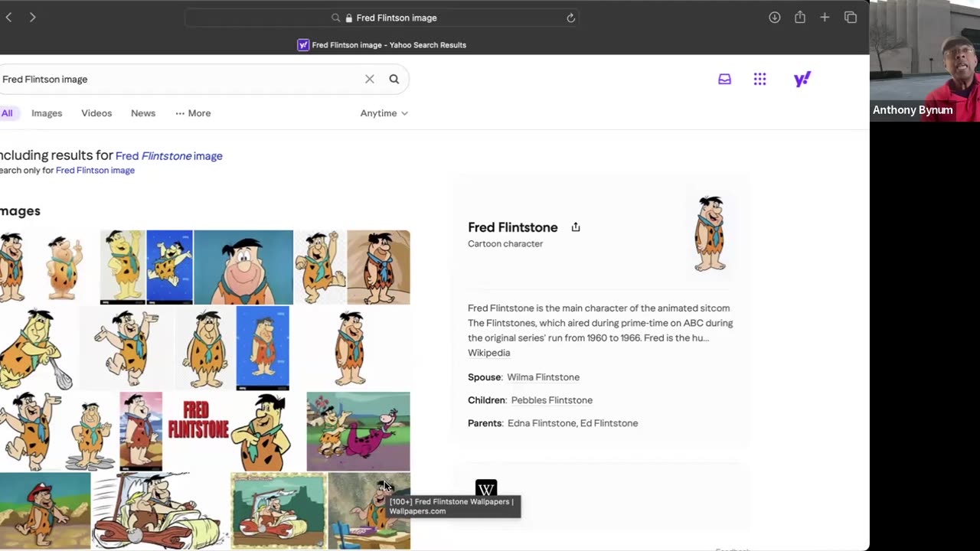Clear the search box with the X icon
The width and height of the screenshot is (980, 551).
pyautogui.click(x=370, y=79)
